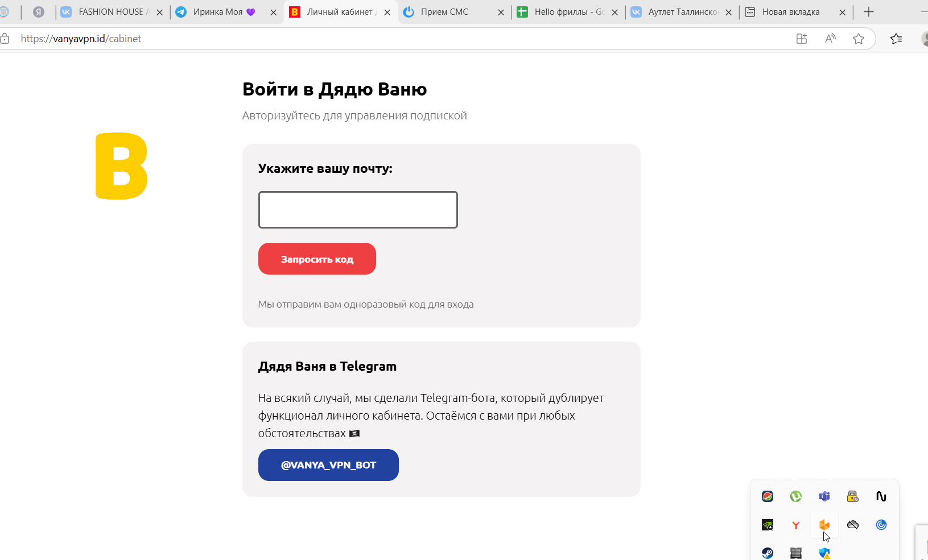This screenshot has height=560, width=928.
Task: Click the OneDrive cloud tray icon
Action: coord(852,525)
